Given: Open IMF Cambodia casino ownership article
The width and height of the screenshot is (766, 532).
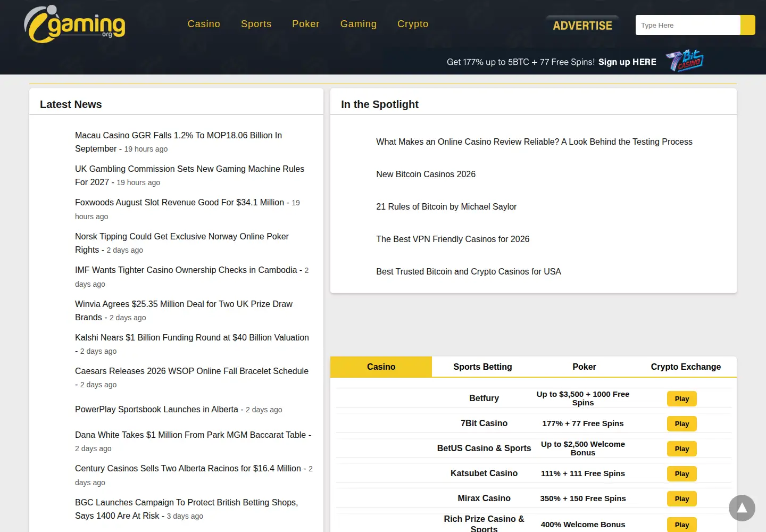Looking at the screenshot, I should click(186, 270).
